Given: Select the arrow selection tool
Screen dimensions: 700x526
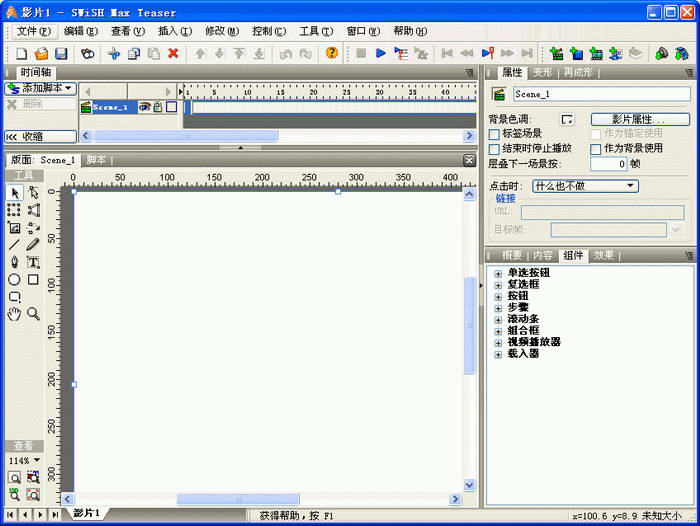Looking at the screenshot, I should 15,193.
